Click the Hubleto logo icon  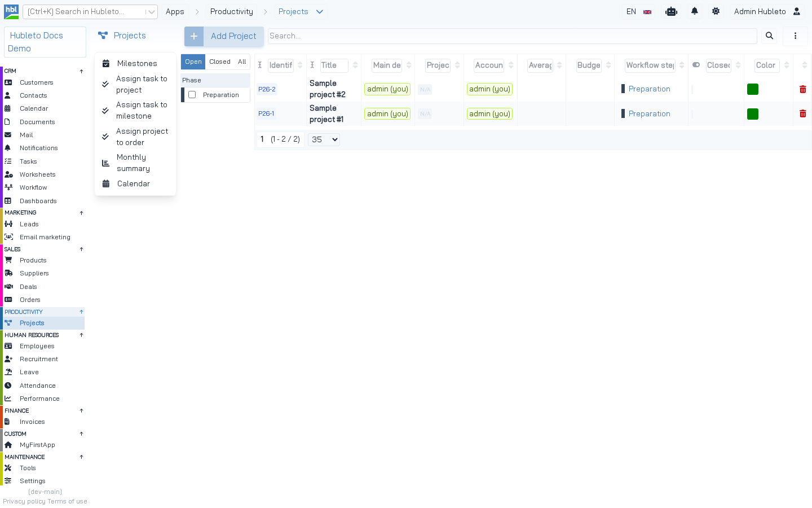(x=11, y=11)
